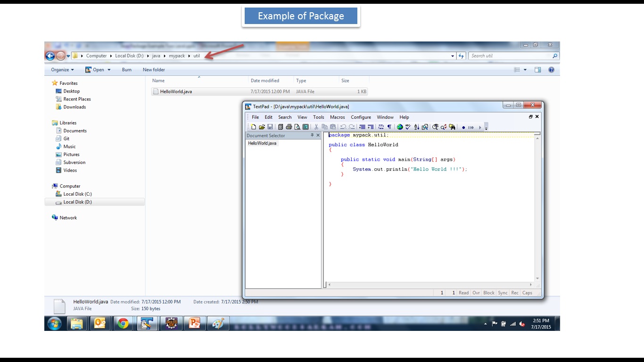Click mypack in Explorer address breadcrumb

click(177, 56)
